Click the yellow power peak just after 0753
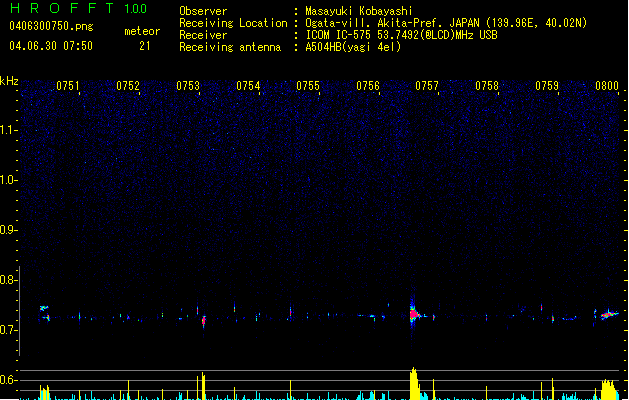The image size is (629, 400). (x=203, y=386)
